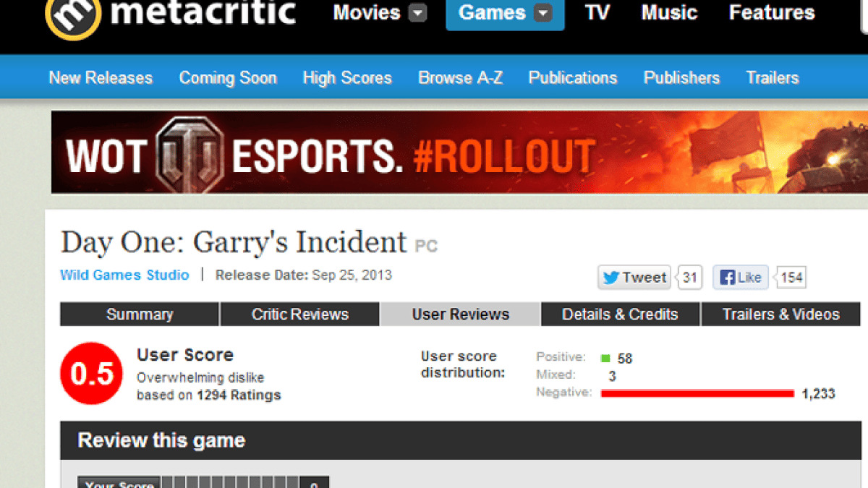
Task: Open New Releases link
Action: pyautogui.click(x=101, y=77)
